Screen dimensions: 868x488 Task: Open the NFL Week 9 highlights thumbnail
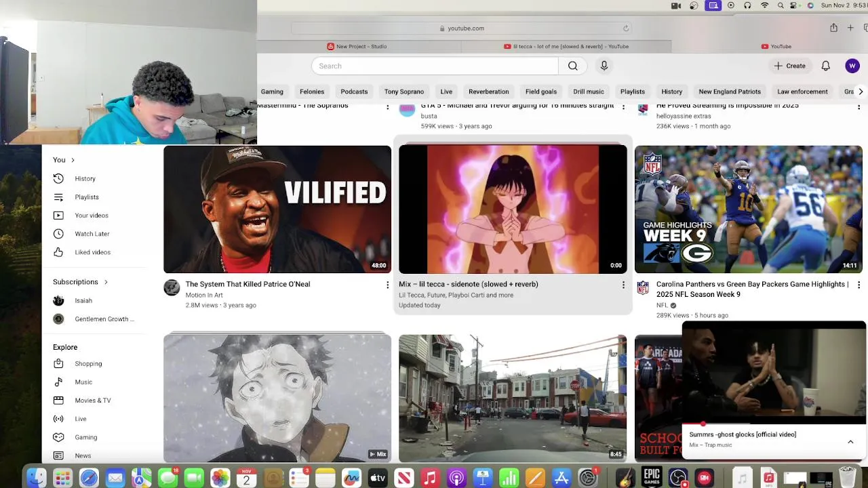[749, 209]
